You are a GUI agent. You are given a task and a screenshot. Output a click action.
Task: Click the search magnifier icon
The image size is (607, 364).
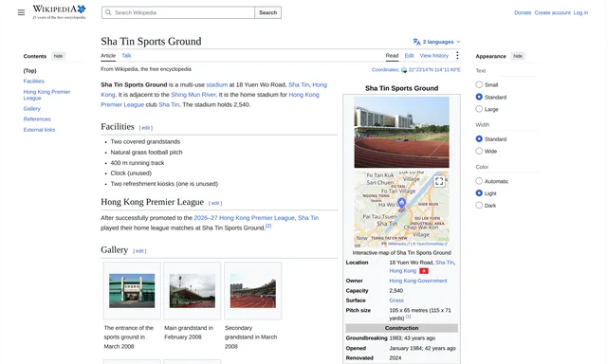[x=108, y=12]
